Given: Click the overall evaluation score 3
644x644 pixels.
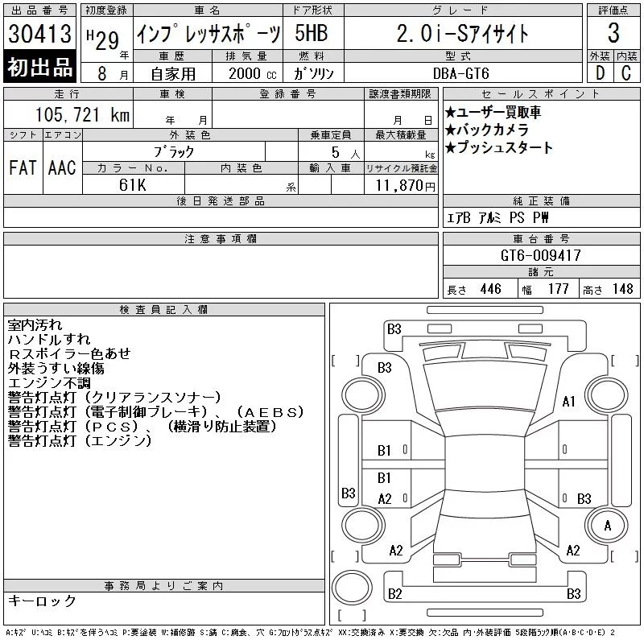Looking at the screenshot, I should click(613, 33).
